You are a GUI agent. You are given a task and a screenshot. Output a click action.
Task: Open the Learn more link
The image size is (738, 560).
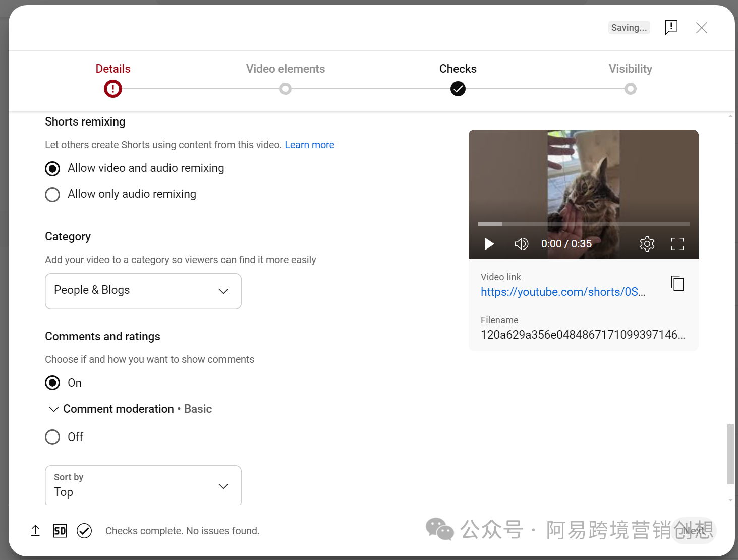point(309,145)
